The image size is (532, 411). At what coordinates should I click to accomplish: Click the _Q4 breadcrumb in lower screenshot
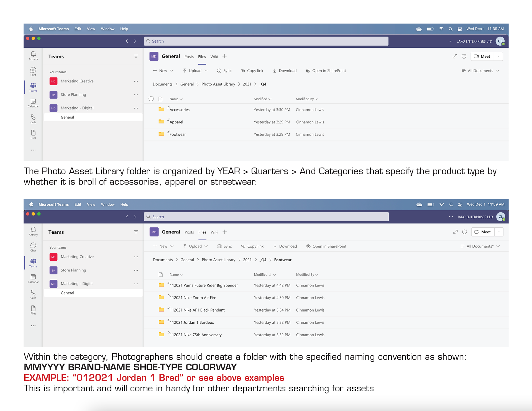(x=263, y=260)
